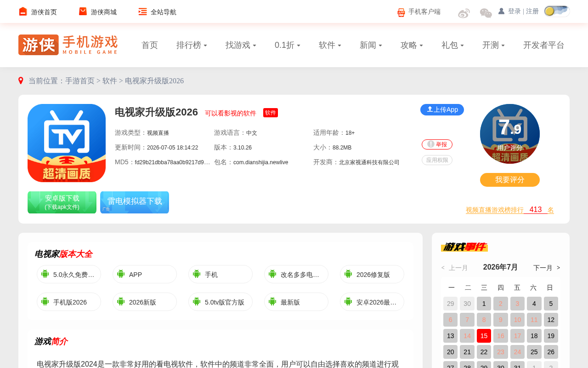The width and height of the screenshot is (588, 368).
Task: Open the 2026新版 version entry
Action: (145, 302)
